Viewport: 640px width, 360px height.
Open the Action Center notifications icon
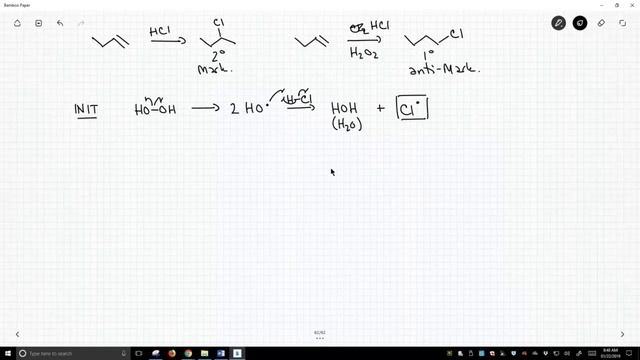coord(629,353)
